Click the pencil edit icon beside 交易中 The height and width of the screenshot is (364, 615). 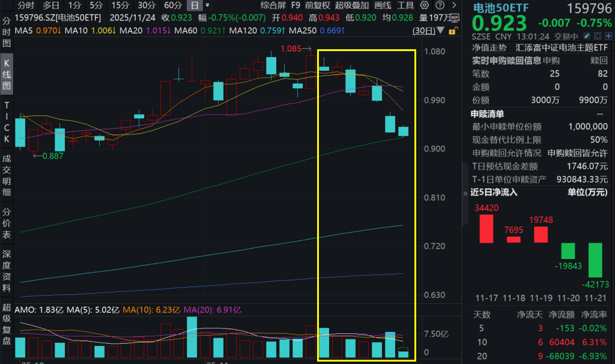pyautogui.click(x=587, y=36)
